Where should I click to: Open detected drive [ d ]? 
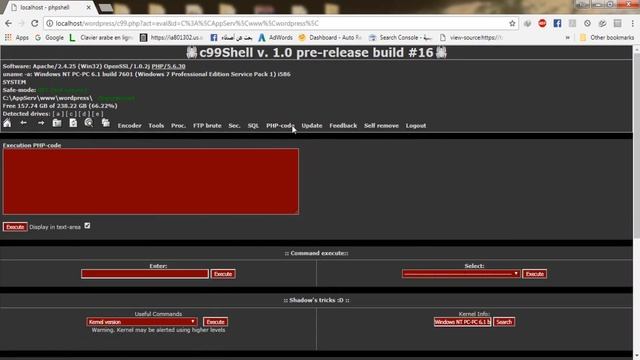click(84, 114)
